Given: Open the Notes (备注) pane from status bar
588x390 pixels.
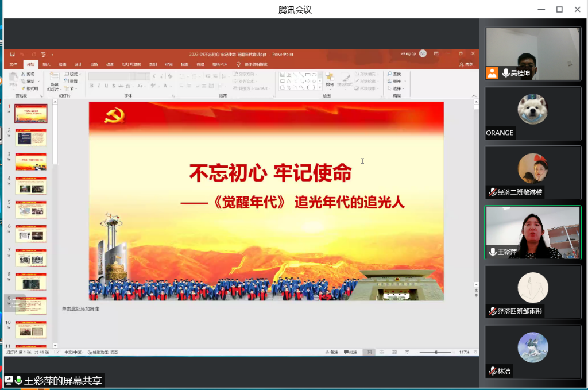Looking at the screenshot, I should (x=331, y=352).
